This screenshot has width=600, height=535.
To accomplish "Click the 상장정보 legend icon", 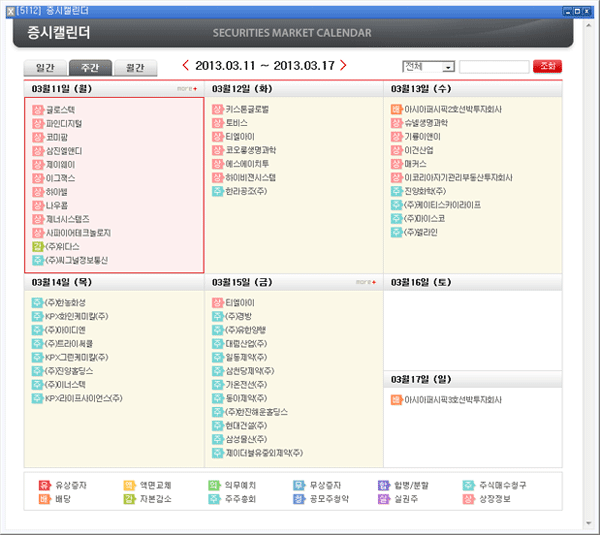I will click(469, 498).
